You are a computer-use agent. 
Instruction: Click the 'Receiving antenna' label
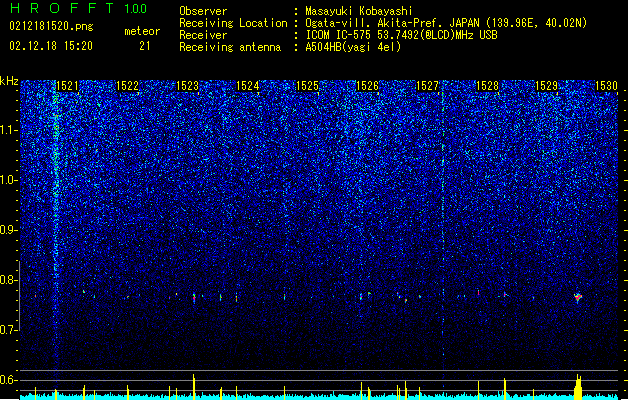point(230,47)
